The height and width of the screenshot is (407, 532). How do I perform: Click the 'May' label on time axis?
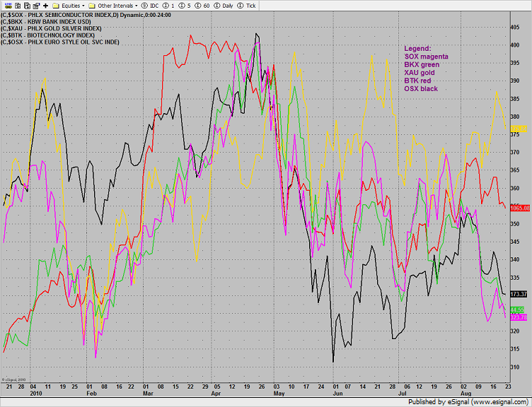279,394
